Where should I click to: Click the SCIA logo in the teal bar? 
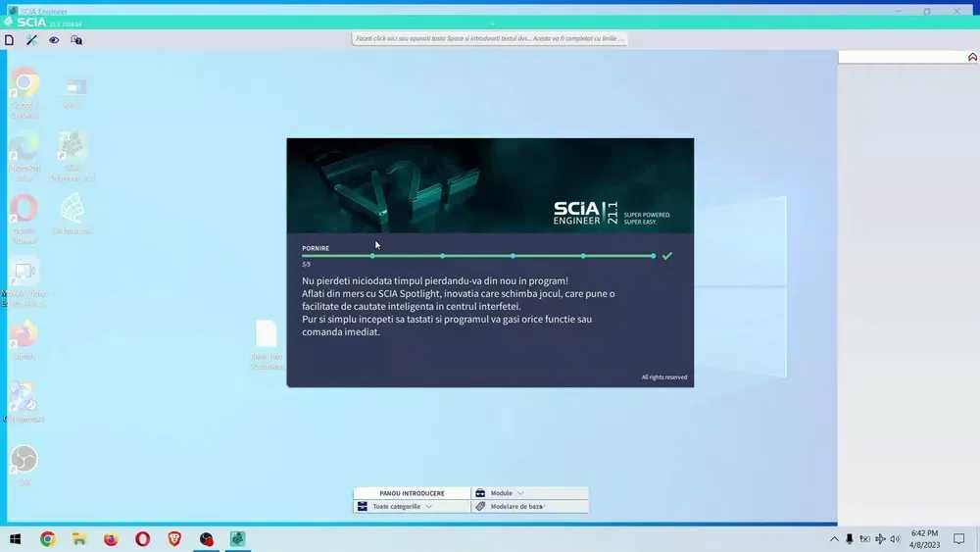[x=26, y=22]
